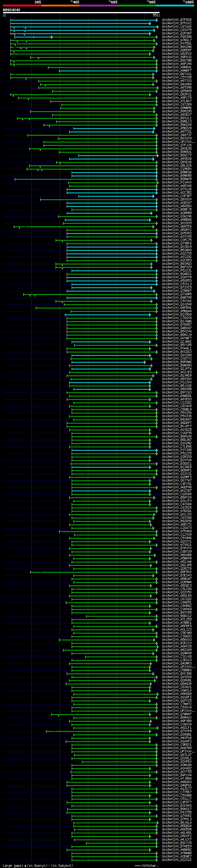197x868 pixels.
Task: Select label UniRef100_A3EWE7
Action: [177, 856]
